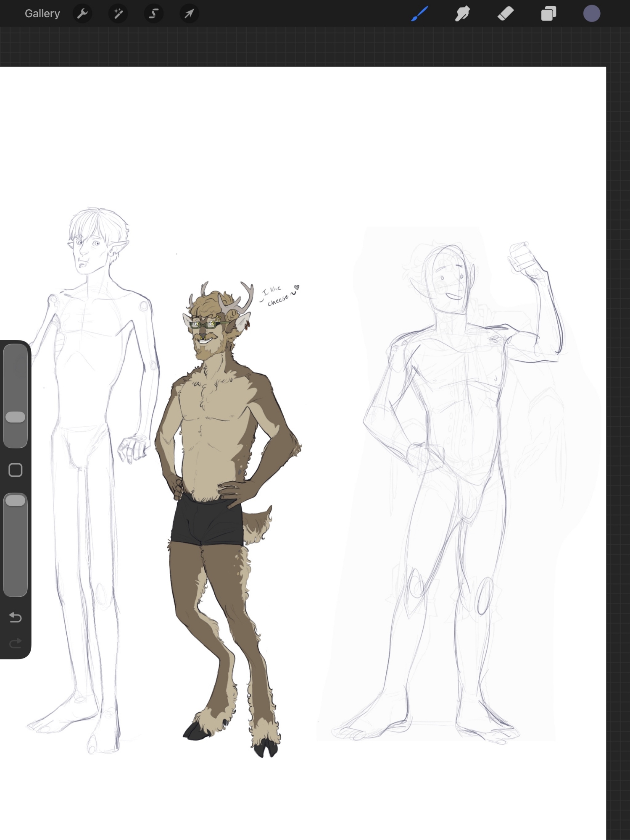Open the Actions wrench menu
The width and height of the screenshot is (630, 840).
[x=82, y=13]
